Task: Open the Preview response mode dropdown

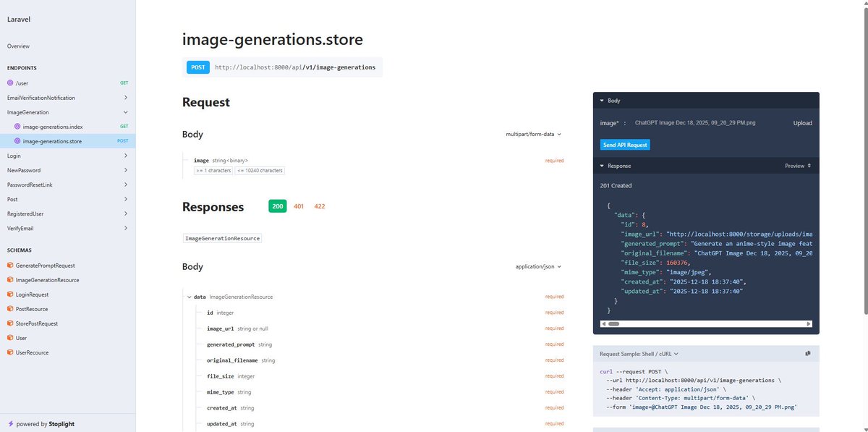Action: [x=798, y=166]
